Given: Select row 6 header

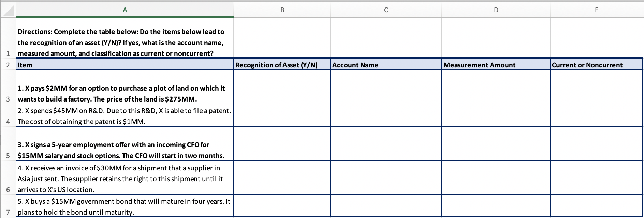Looking at the screenshot, I should pyautogui.click(x=8, y=177).
